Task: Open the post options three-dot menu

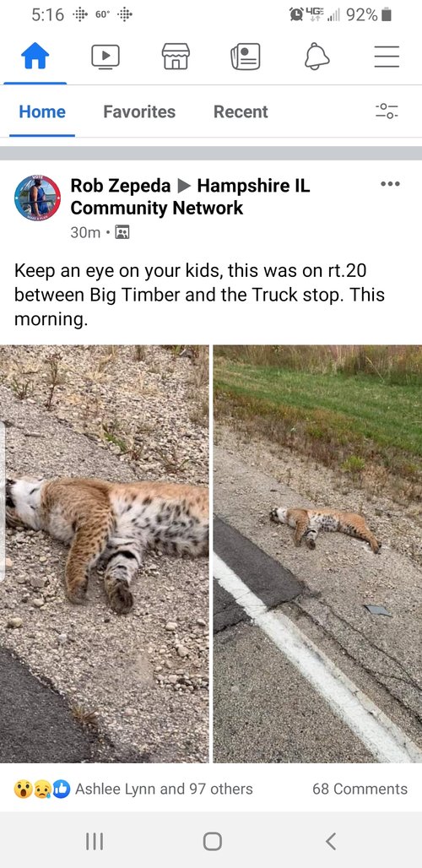Action: (390, 184)
